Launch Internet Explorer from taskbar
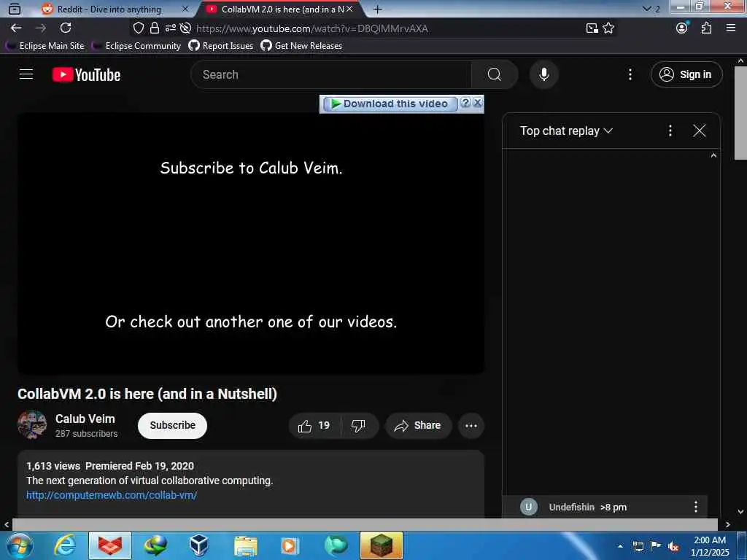Image resolution: width=747 pixels, height=560 pixels. click(65, 545)
